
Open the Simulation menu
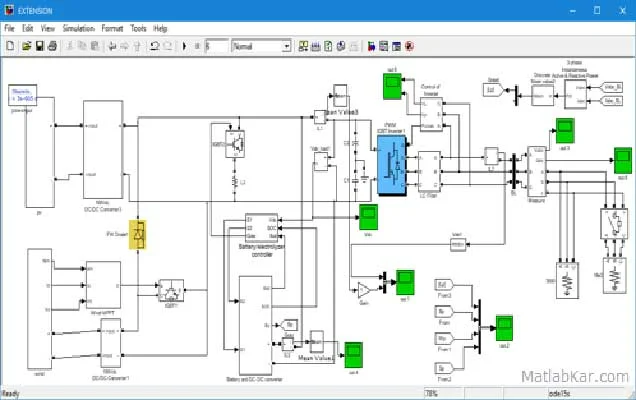[x=78, y=28]
